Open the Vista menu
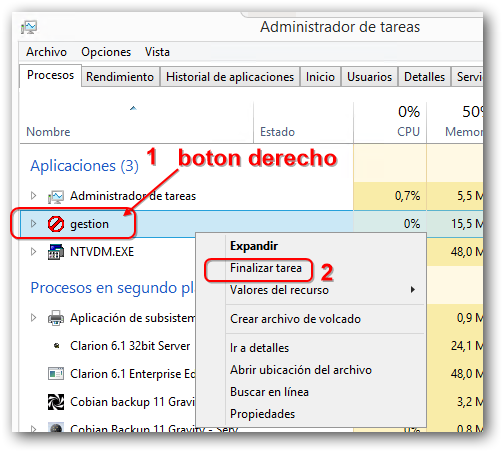The height and width of the screenshot is (452, 503). click(x=157, y=52)
